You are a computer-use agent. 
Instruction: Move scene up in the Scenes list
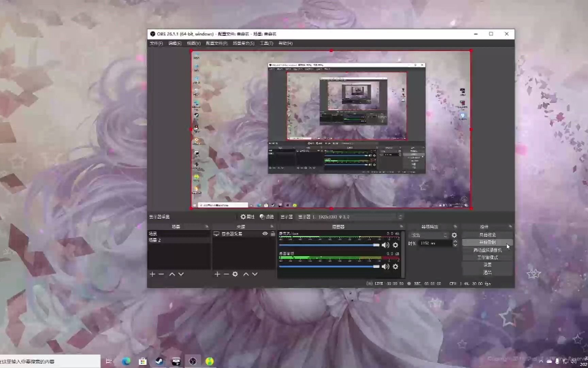172,274
